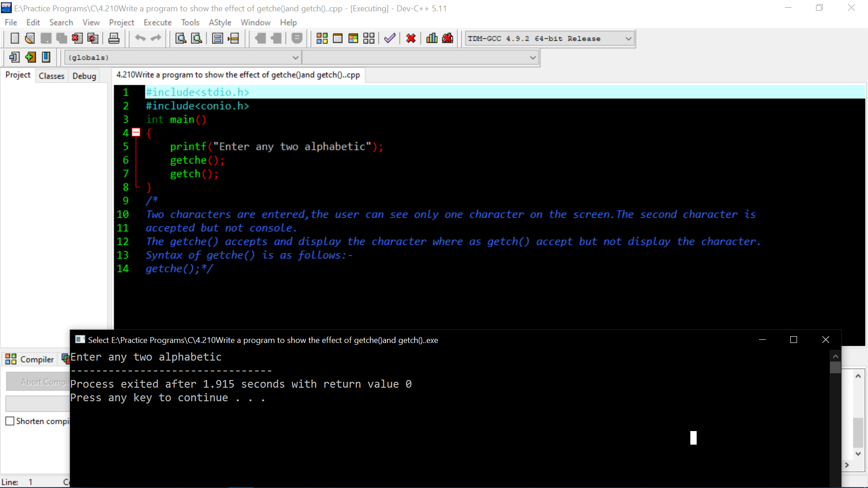Viewport: 868px width, 488px height.
Task: Click the Undo icon
Action: pos(140,38)
